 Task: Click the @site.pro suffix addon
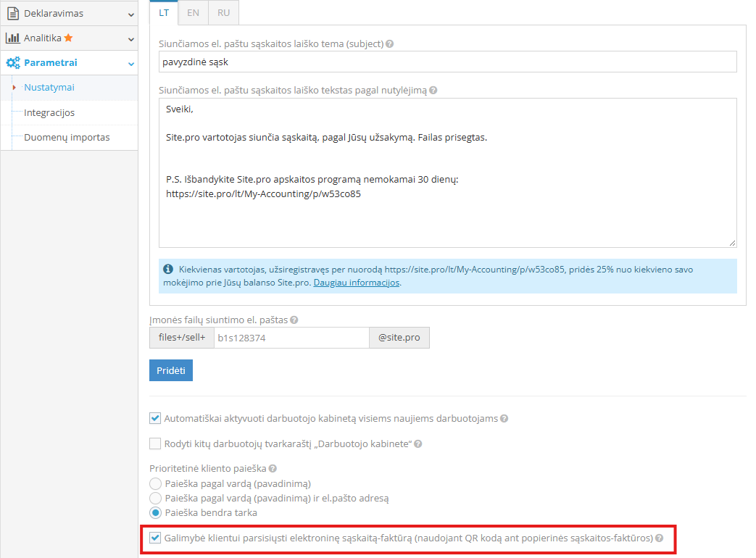point(399,338)
